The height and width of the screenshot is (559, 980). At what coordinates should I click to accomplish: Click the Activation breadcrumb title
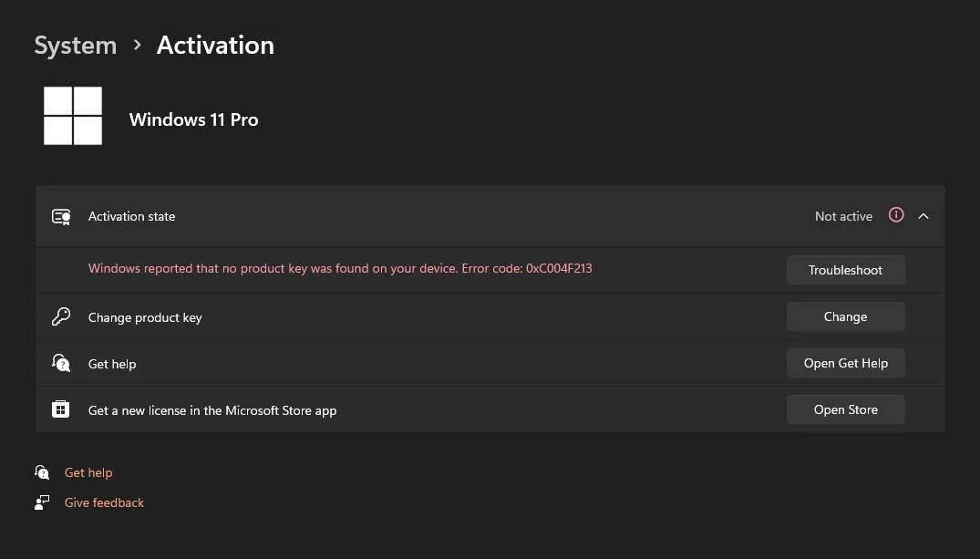(215, 46)
